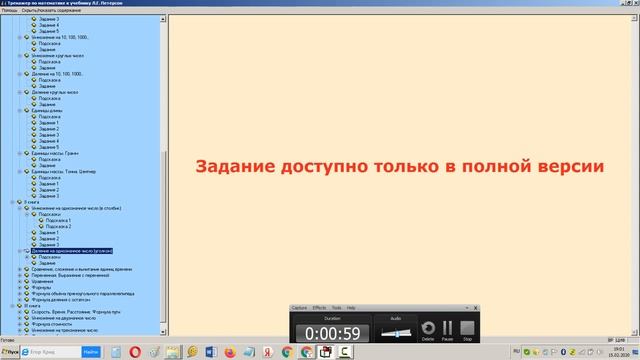Select Единицы длины topic
640x360 pixels.
pyautogui.click(x=47, y=111)
